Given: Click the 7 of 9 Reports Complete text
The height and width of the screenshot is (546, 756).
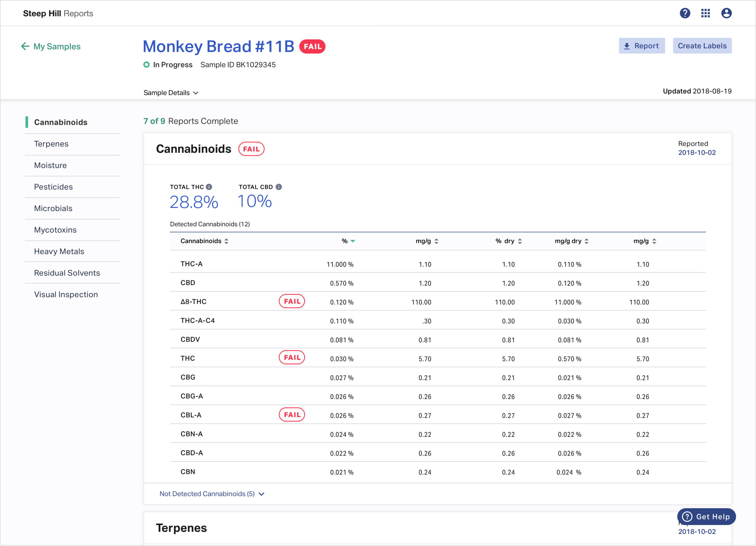Looking at the screenshot, I should tap(191, 121).
